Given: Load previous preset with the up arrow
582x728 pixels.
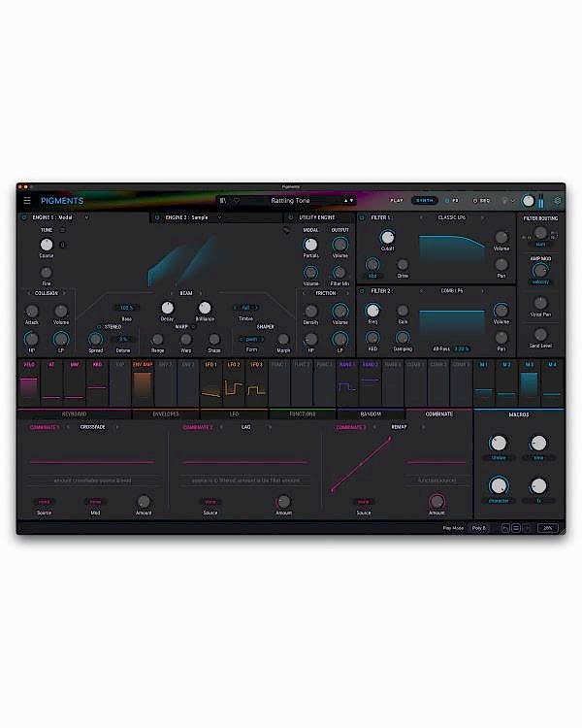Looking at the screenshot, I should coord(345,201).
